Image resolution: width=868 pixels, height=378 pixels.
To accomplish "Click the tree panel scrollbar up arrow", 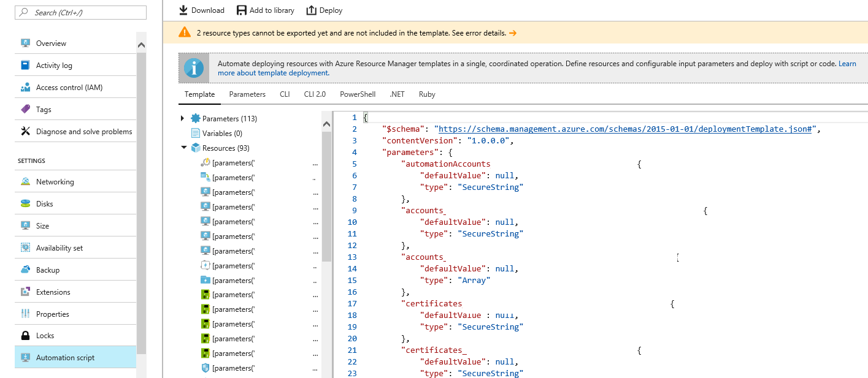I will (326, 124).
